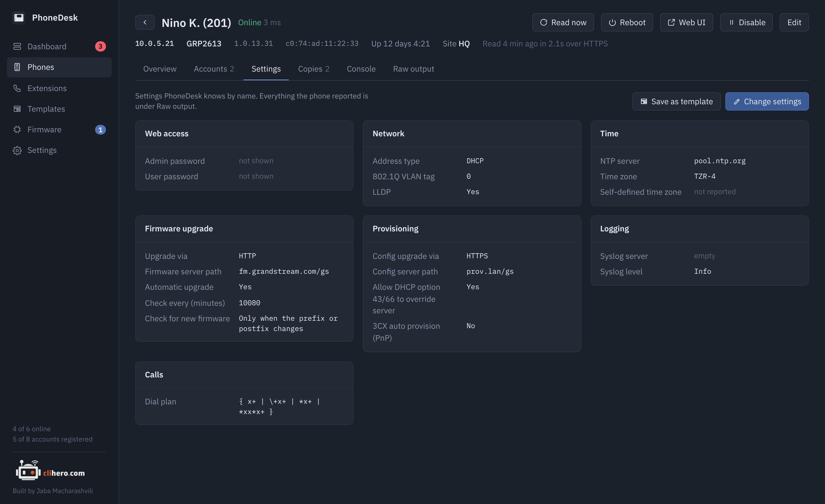This screenshot has width=825, height=504.
Task: Click the red Dashboard badge showing 3
Action: pos(100,46)
